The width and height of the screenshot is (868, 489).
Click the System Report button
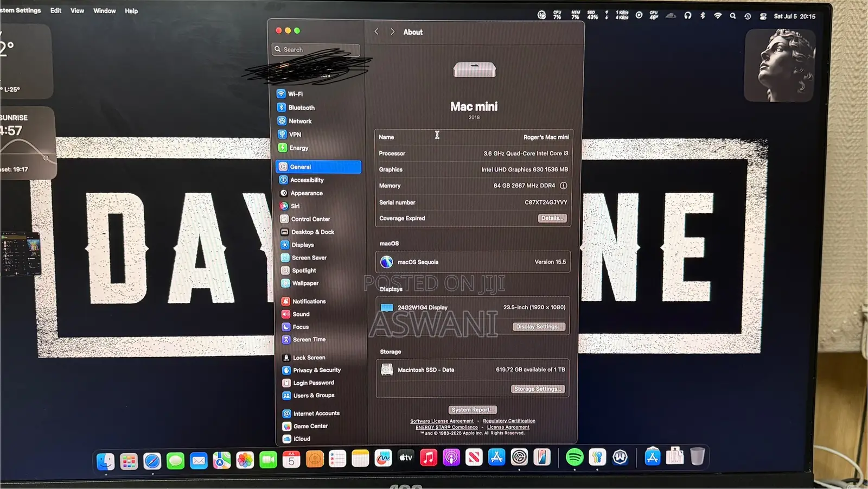[x=473, y=410]
